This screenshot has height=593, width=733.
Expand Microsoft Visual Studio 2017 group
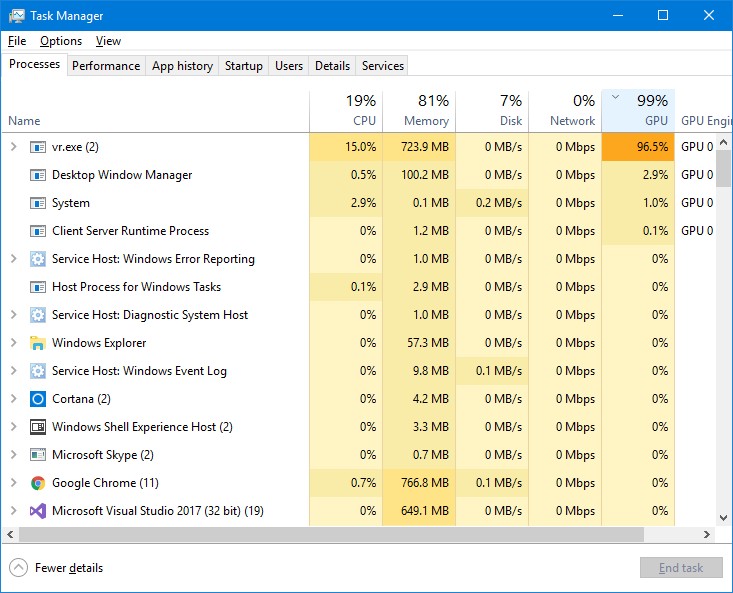click(x=14, y=510)
